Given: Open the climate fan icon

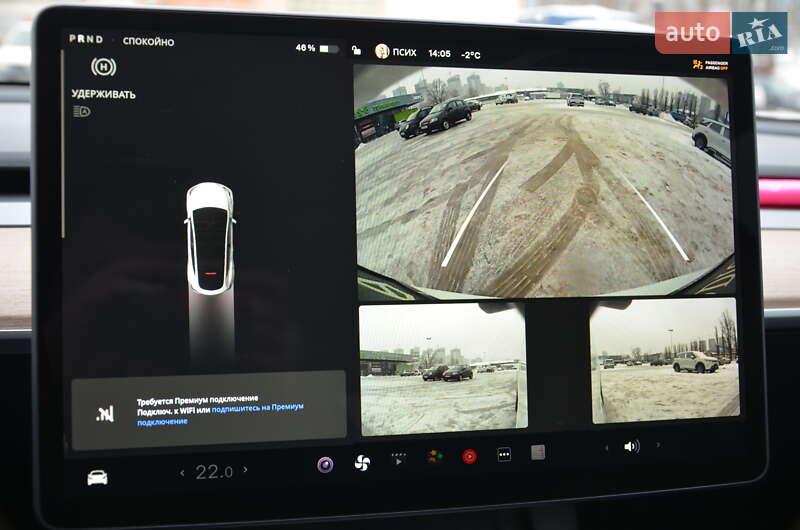Looking at the screenshot, I should click(x=362, y=463).
